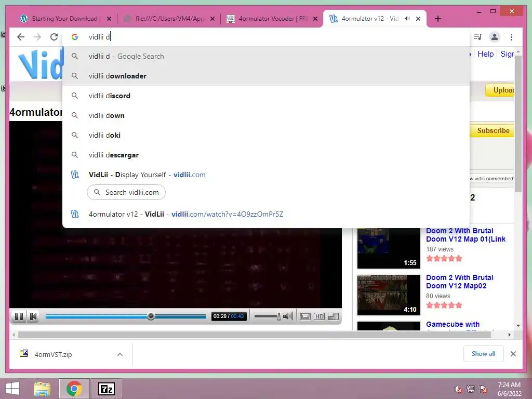Click the VidLii Help link

click(x=486, y=54)
